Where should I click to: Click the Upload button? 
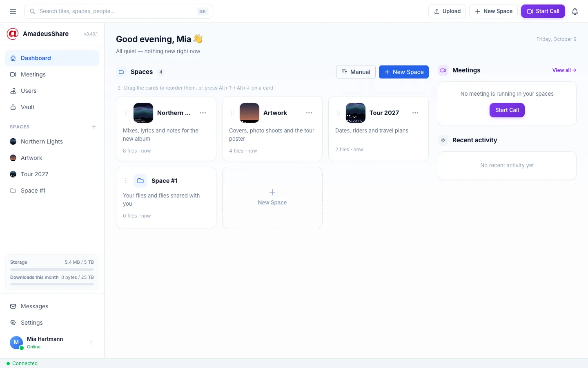[447, 11]
